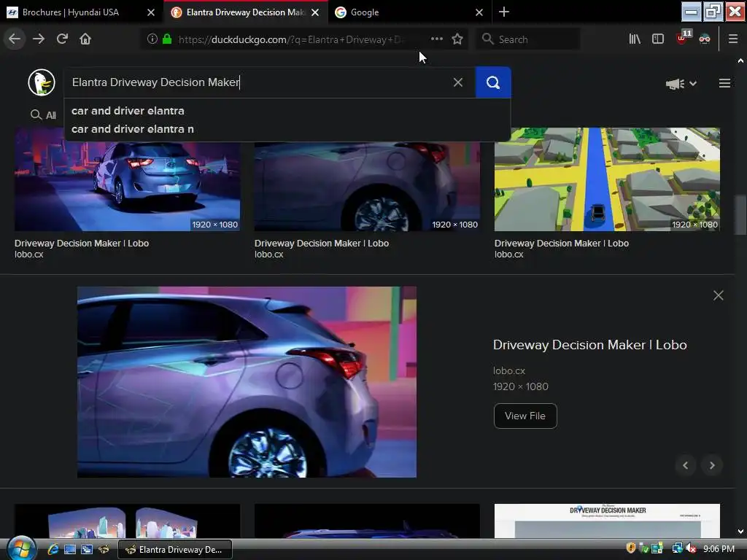Click the 9:06 PM taskbar clock
The width and height of the screenshot is (747, 560).
click(x=719, y=548)
